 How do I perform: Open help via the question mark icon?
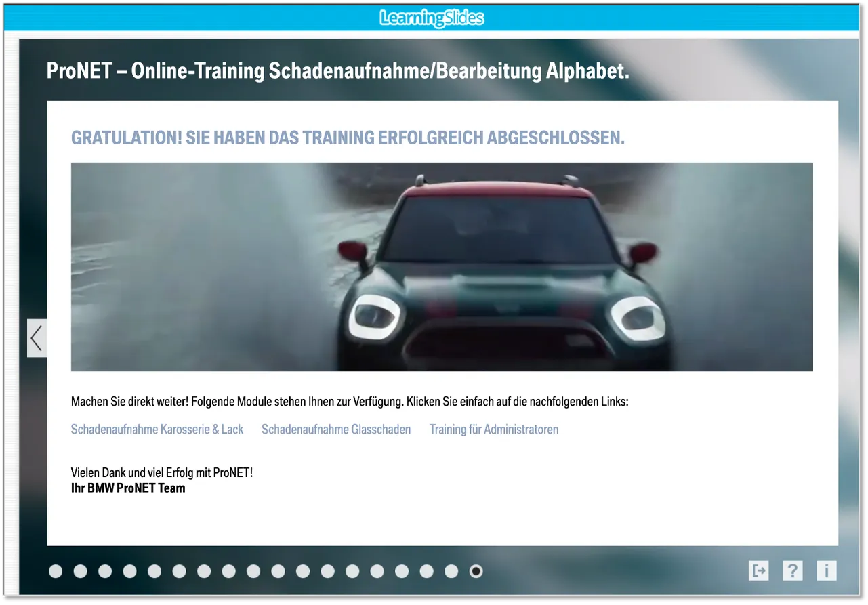(x=792, y=570)
